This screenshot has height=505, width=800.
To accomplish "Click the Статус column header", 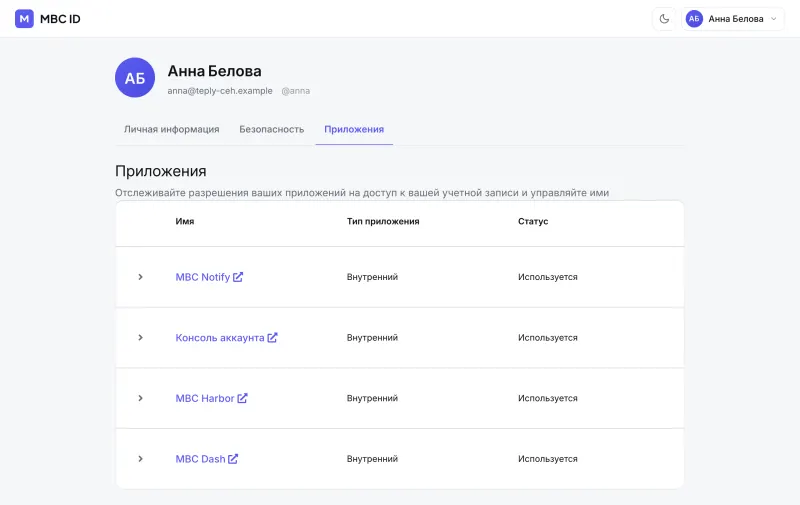I will (533, 221).
